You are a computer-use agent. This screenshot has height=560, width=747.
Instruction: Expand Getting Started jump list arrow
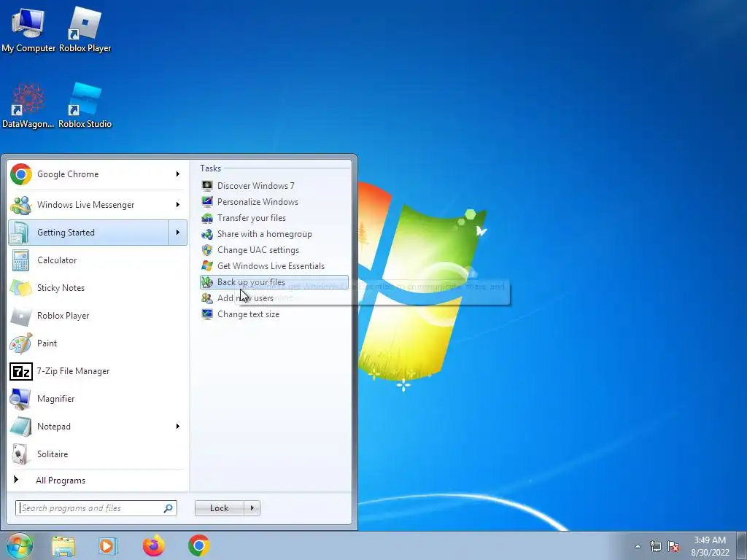[178, 233]
